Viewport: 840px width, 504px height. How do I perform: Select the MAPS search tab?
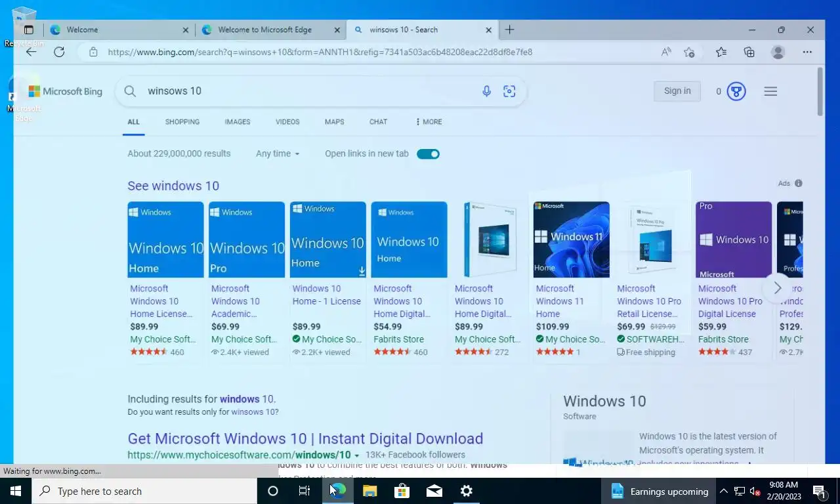coord(335,122)
